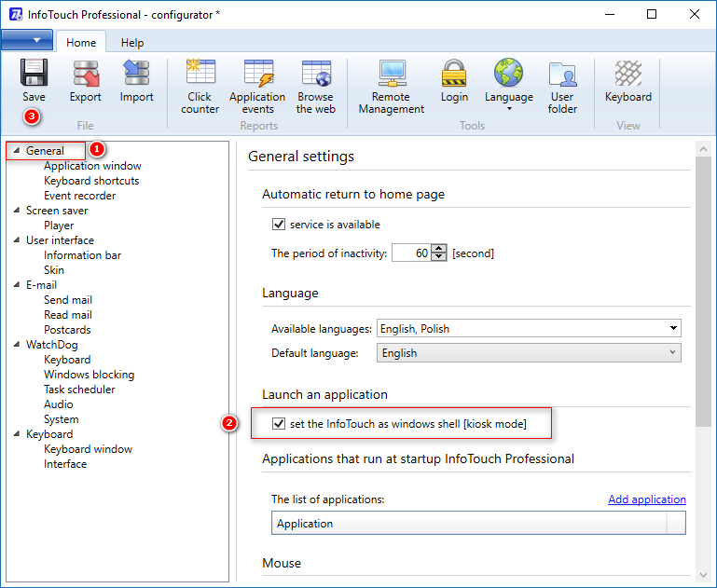The image size is (717, 588).
Task: Decrease the period of inactivity value
Action: click(439, 257)
